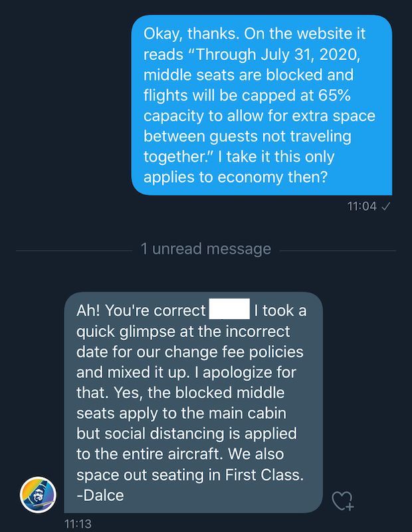412x532 pixels.
Task: Tap the '-Dalce' signature text
Action: pyautogui.click(x=100, y=495)
